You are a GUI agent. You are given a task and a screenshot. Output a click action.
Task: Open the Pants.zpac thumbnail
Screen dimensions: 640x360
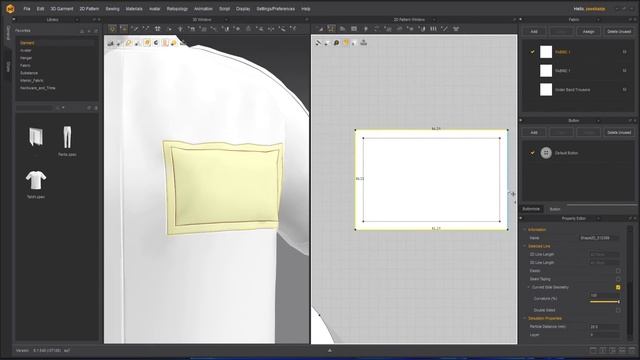tap(67, 138)
